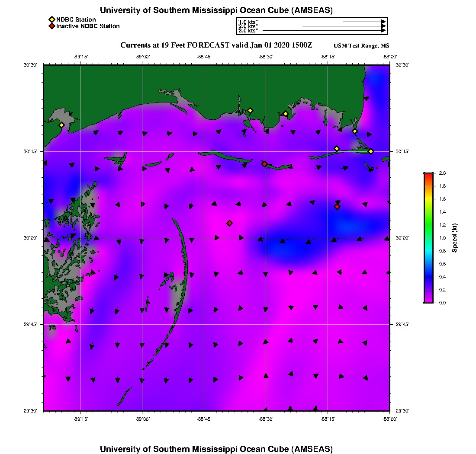Click the 3.0 kts scale arrow
This screenshot has height=454, width=476.
tap(324, 31)
